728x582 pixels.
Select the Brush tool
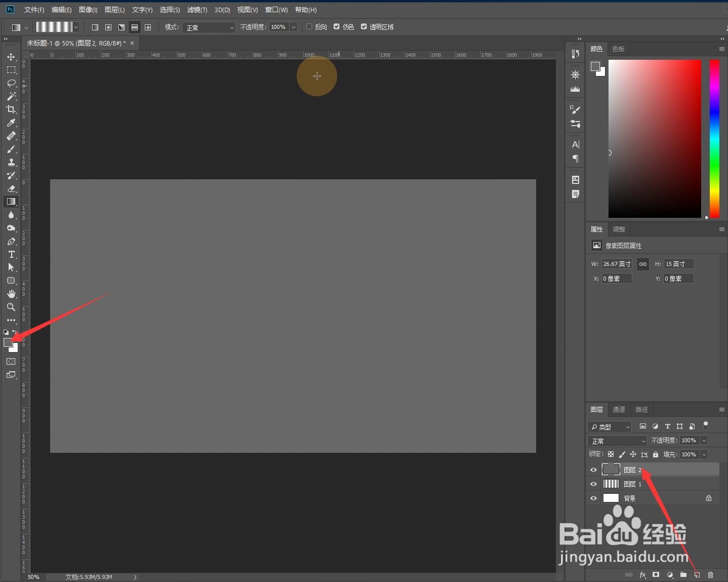point(11,149)
